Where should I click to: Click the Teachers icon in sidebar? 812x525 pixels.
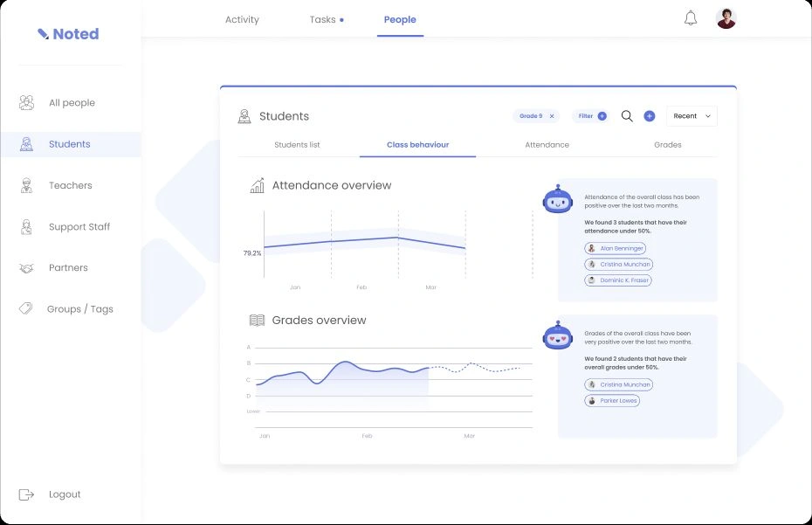pos(26,185)
